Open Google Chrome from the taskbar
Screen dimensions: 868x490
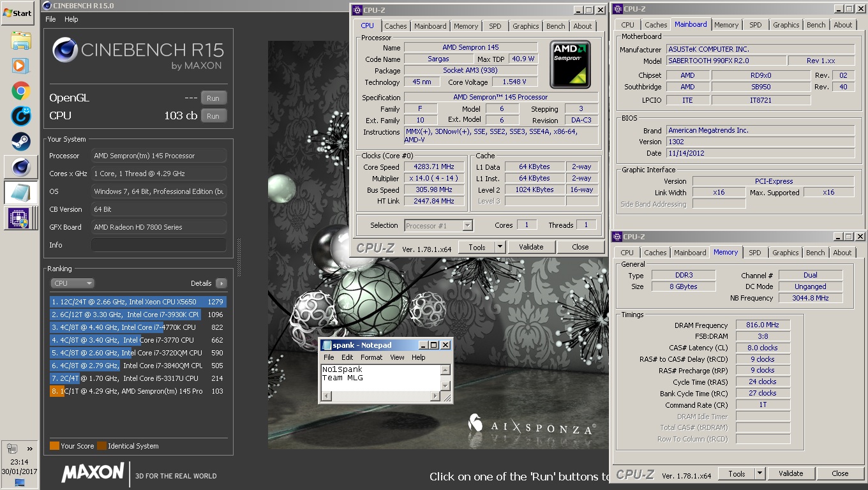click(21, 91)
